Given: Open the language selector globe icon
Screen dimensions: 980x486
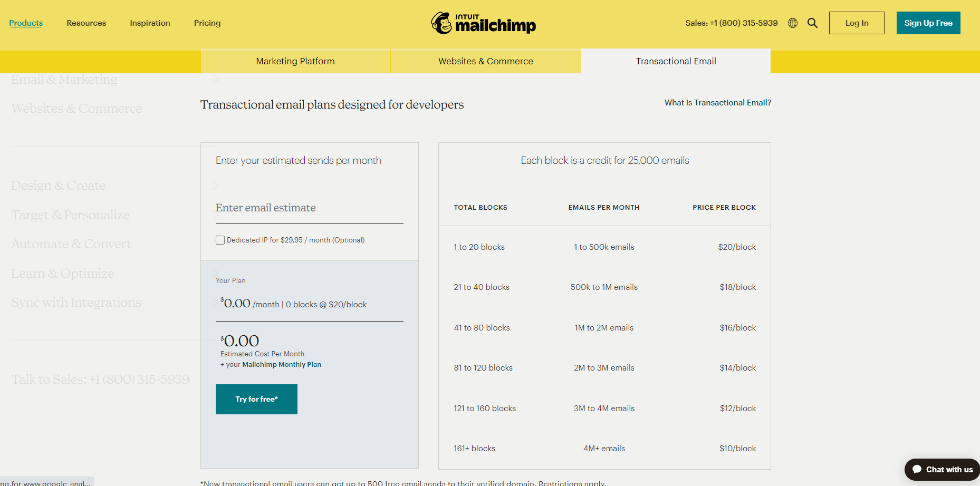Looking at the screenshot, I should tap(792, 23).
